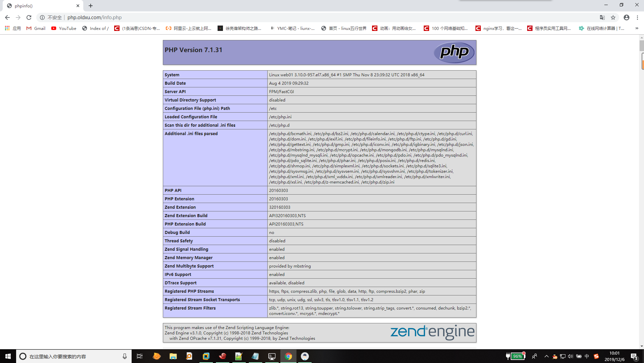
Task: Open the Aliyun bookmark
Action: [189, 28]
